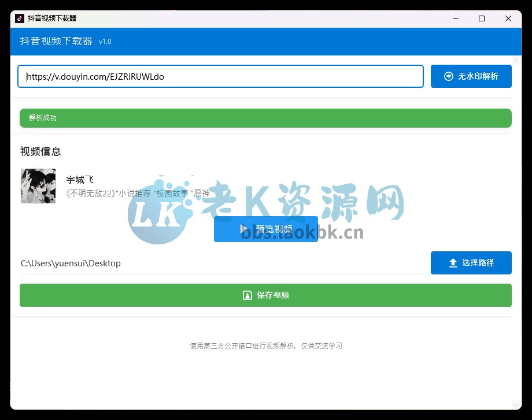Click the save path field C:\Users\yuensui\Desktop
532x420 pixels.
[x=222, y=263]
